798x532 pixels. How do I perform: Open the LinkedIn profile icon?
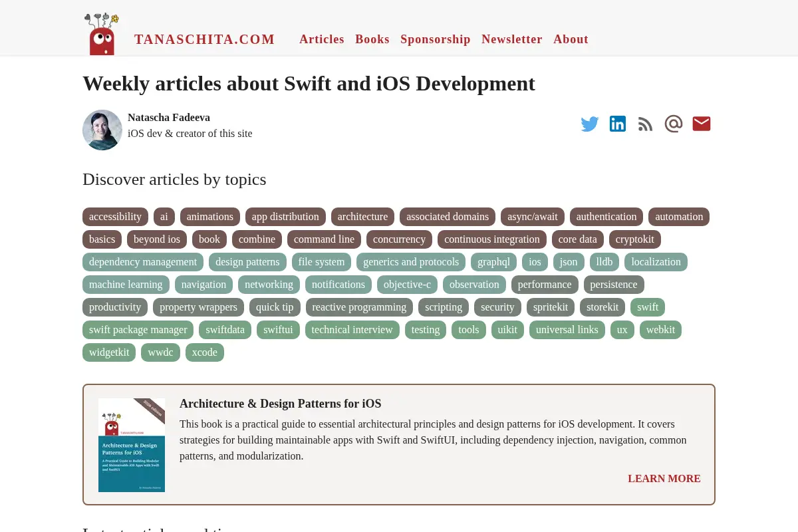(x=618, y=124)
